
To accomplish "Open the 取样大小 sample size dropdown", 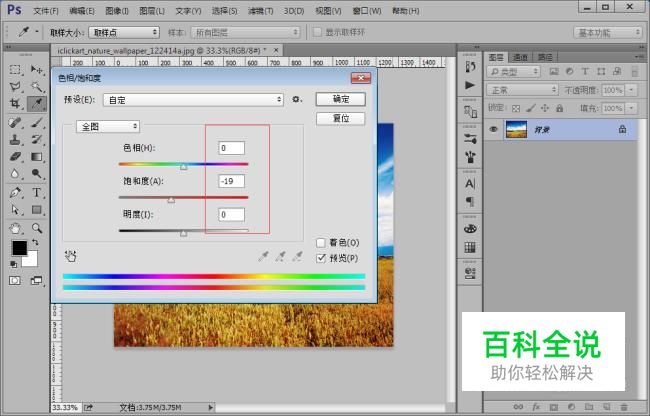I will pos(124,32).
